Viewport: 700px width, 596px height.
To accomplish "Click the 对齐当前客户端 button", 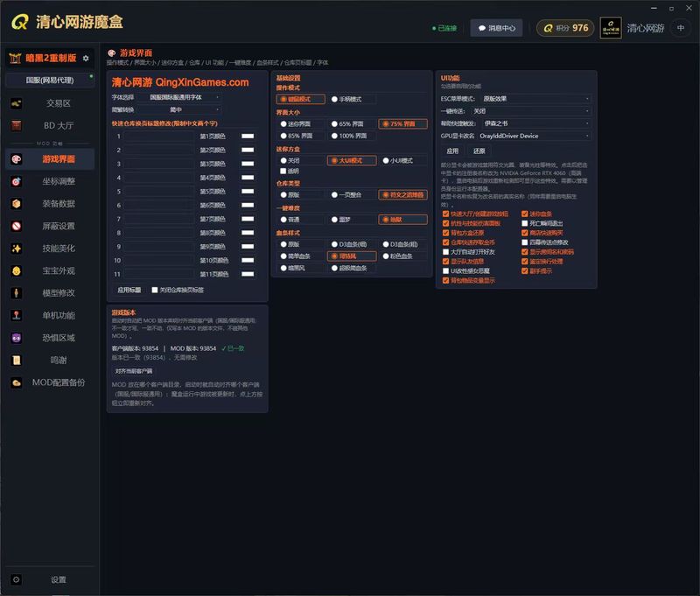I will (x=134, y=371).
